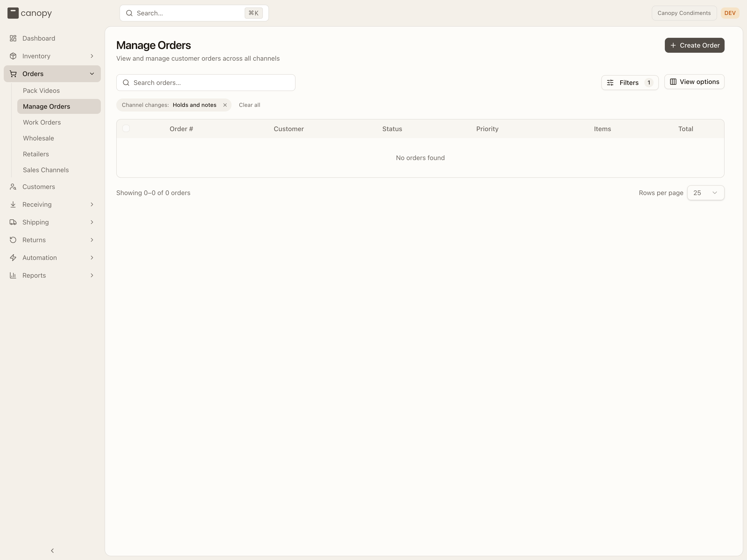The image size is (747, 560).
Task: Open the Retailers page
Action: (59, 154)
